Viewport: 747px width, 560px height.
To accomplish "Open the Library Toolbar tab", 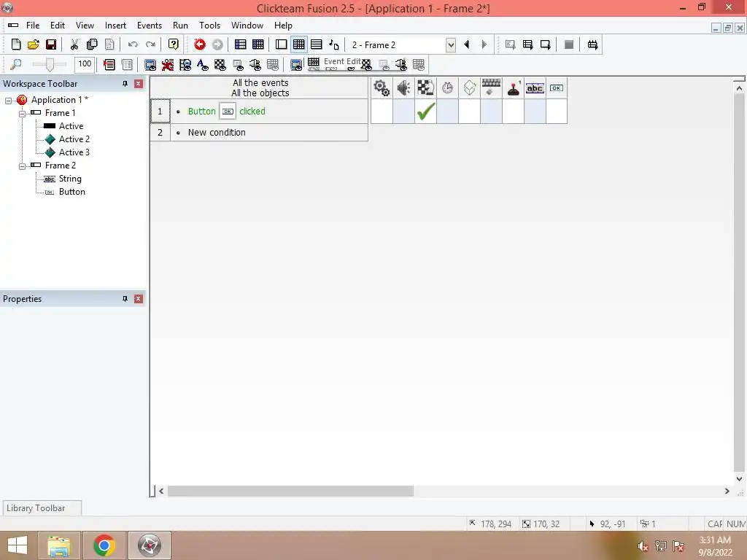I will coord(42,508).
